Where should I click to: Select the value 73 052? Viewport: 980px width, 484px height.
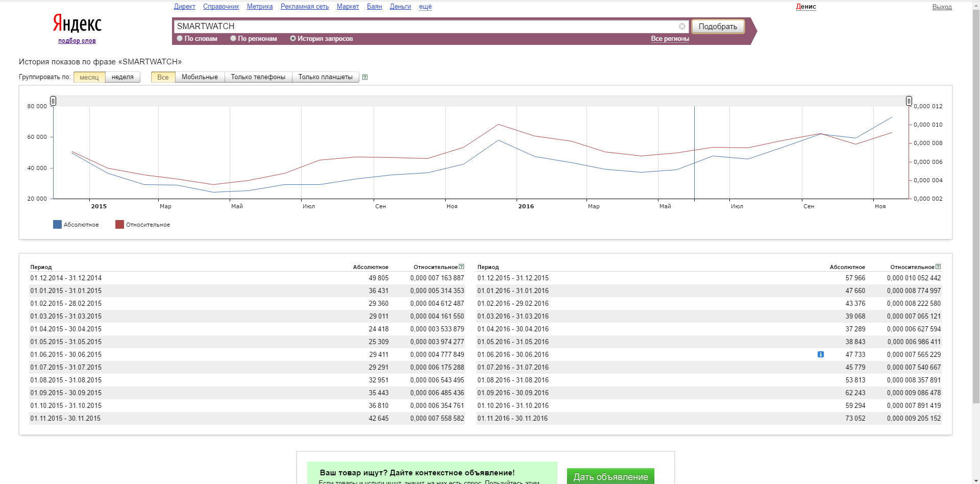[x=855, y=419]
